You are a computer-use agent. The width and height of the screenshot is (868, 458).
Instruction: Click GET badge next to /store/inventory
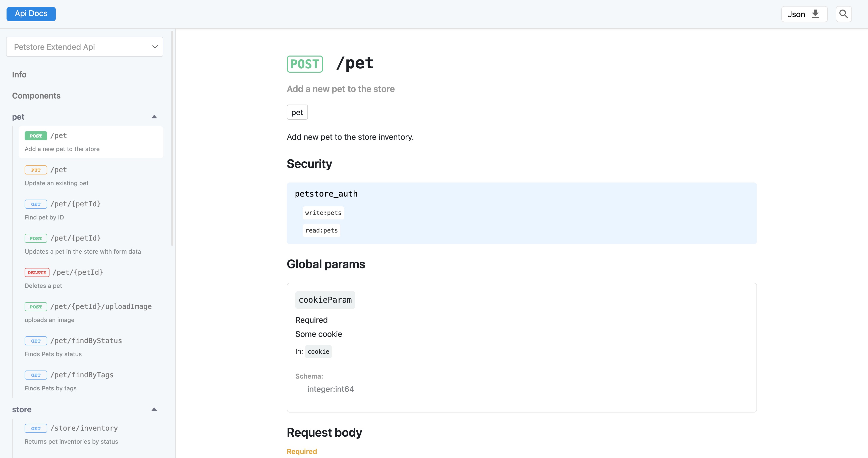[x=36, y=428]
